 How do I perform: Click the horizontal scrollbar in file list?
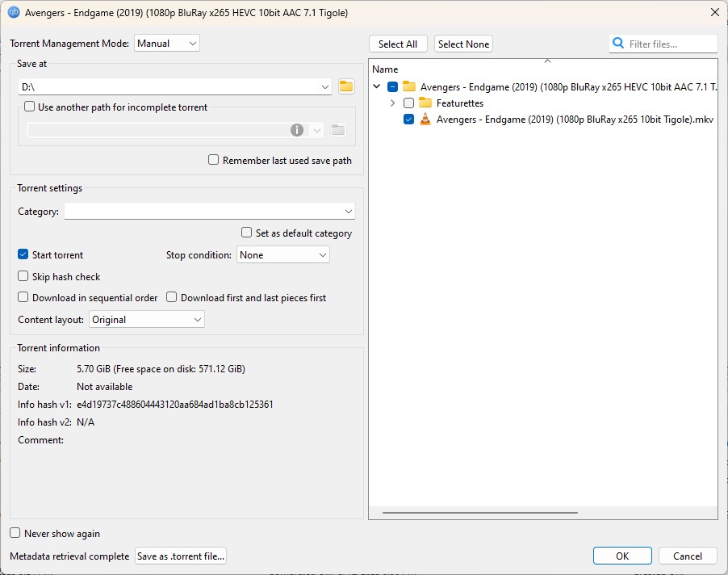point(480,513)
